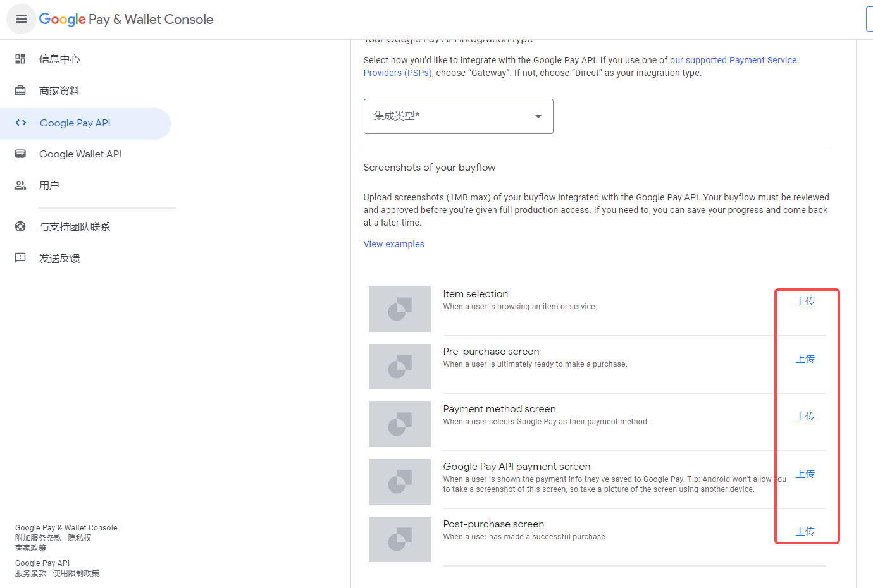The height and width of the screenshot is (588, 873).
Task: Open the hamburger main menu
Action: 22,19
